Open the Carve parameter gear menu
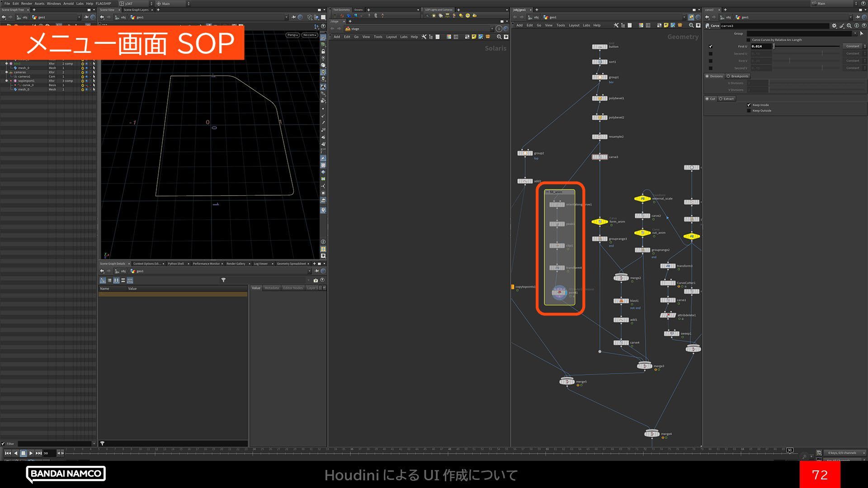868x488 pixels. [834, 26]
